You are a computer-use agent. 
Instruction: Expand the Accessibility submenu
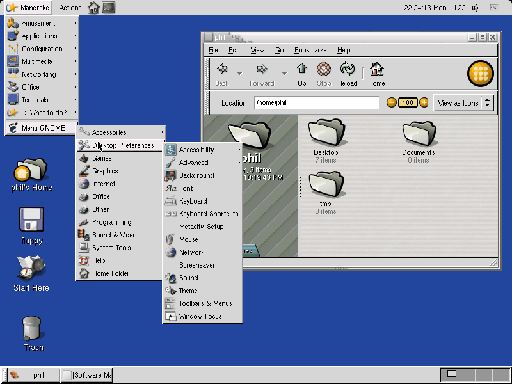tap(203, 150)
